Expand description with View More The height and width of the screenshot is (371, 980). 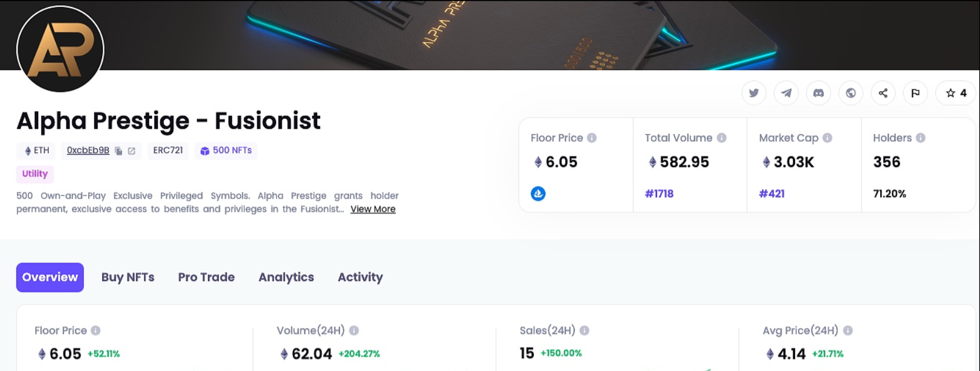373,209
